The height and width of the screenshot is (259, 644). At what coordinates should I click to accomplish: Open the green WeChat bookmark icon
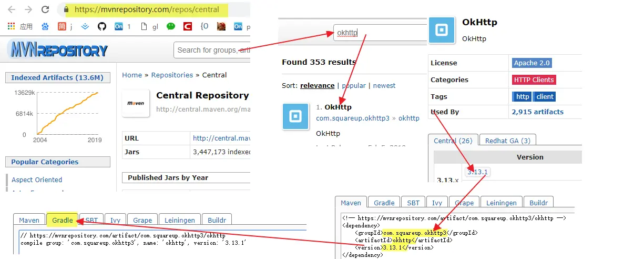[x=170, y=26]
